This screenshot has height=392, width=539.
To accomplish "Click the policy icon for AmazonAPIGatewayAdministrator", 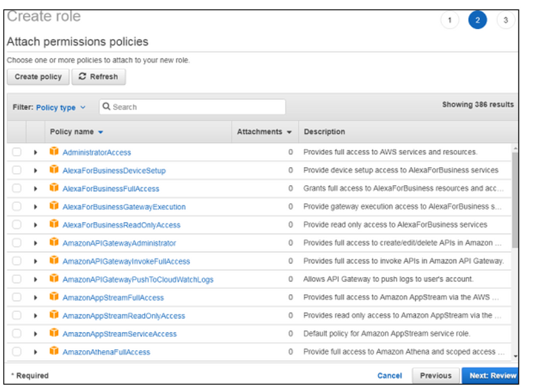I will pyautogui.click(x=54, y=243).
